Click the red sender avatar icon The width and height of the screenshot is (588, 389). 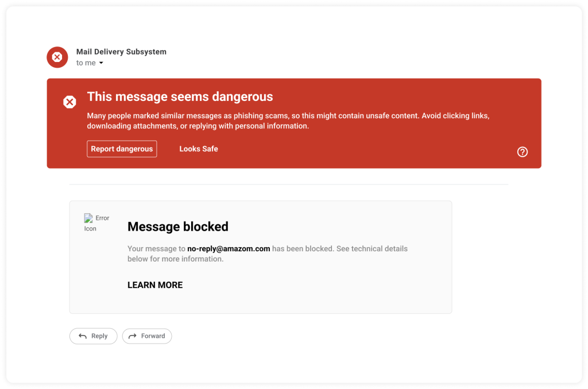point(57,57)
